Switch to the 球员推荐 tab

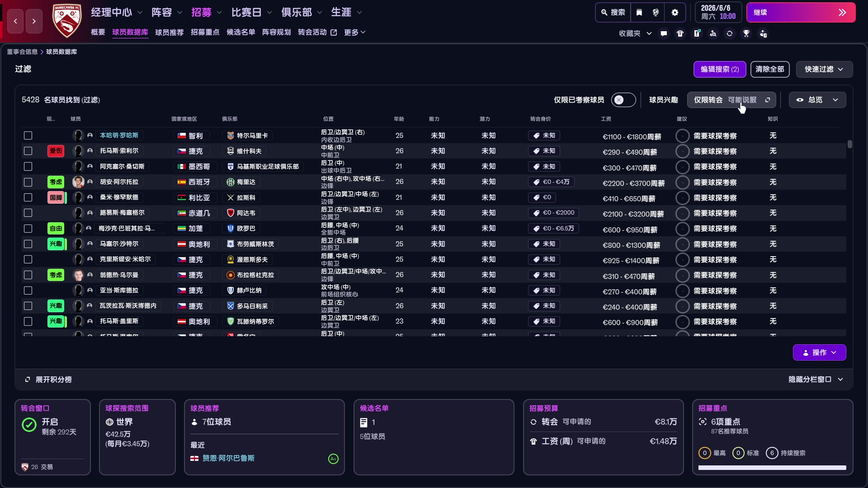click(169, 32)
